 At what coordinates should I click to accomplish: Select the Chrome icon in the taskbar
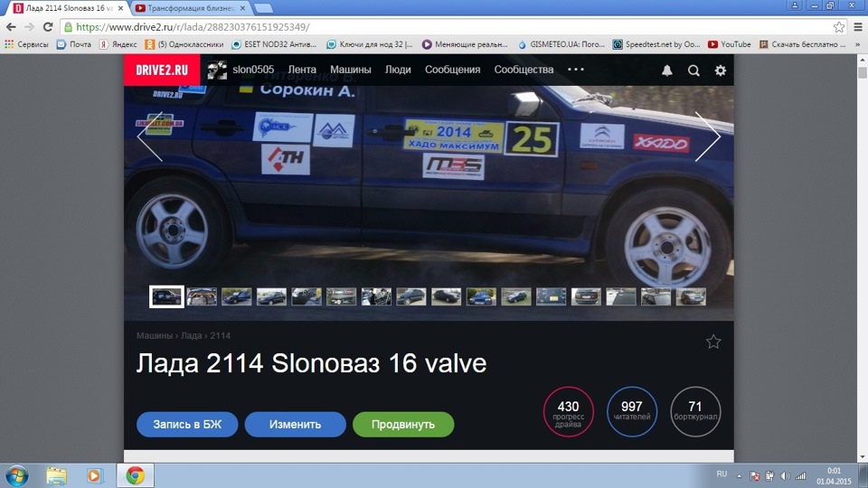[x=135, y=476]
